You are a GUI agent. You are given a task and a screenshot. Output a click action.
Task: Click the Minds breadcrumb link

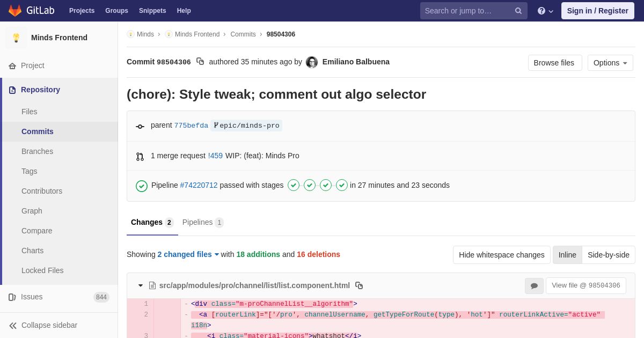click(x=145, y=34)
